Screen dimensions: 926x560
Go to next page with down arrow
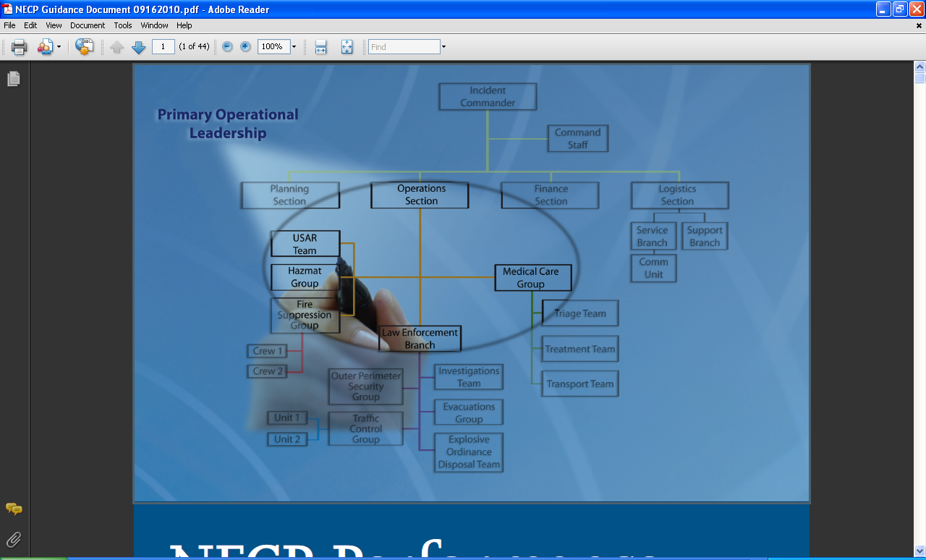(x=138, y=47)
